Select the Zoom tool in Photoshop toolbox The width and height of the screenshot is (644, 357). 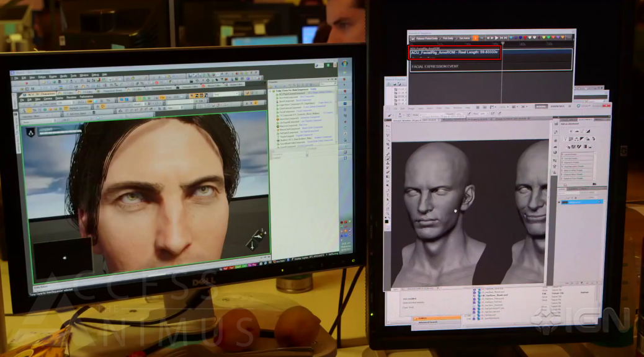pyautogui.click(x=387, y=213)
